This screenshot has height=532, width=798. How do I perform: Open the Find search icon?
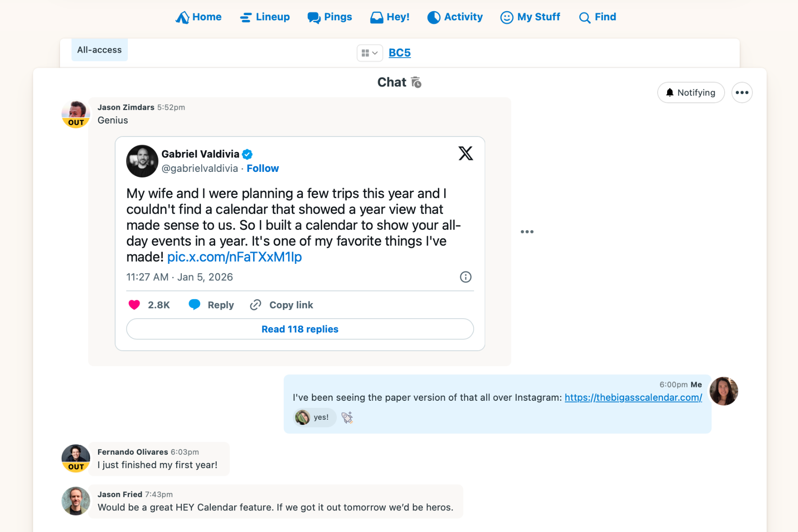point(584,17)
